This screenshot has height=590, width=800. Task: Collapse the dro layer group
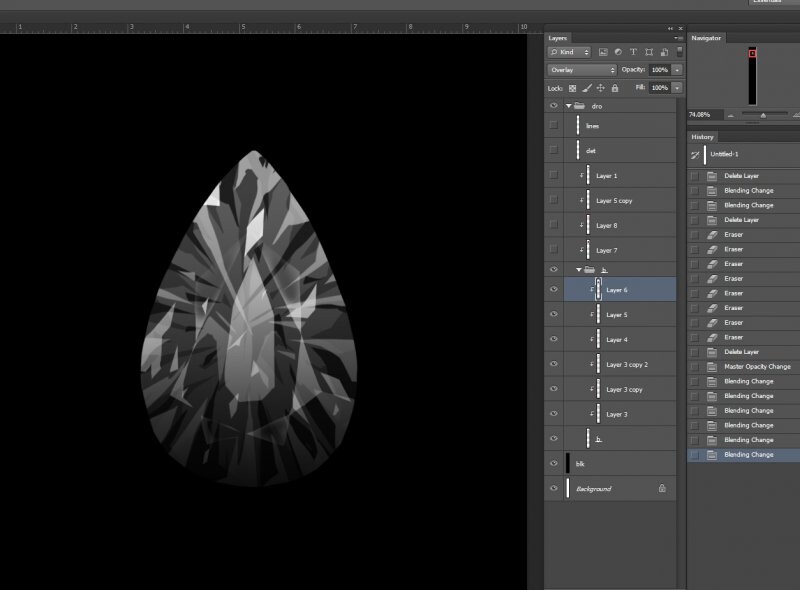569,105
